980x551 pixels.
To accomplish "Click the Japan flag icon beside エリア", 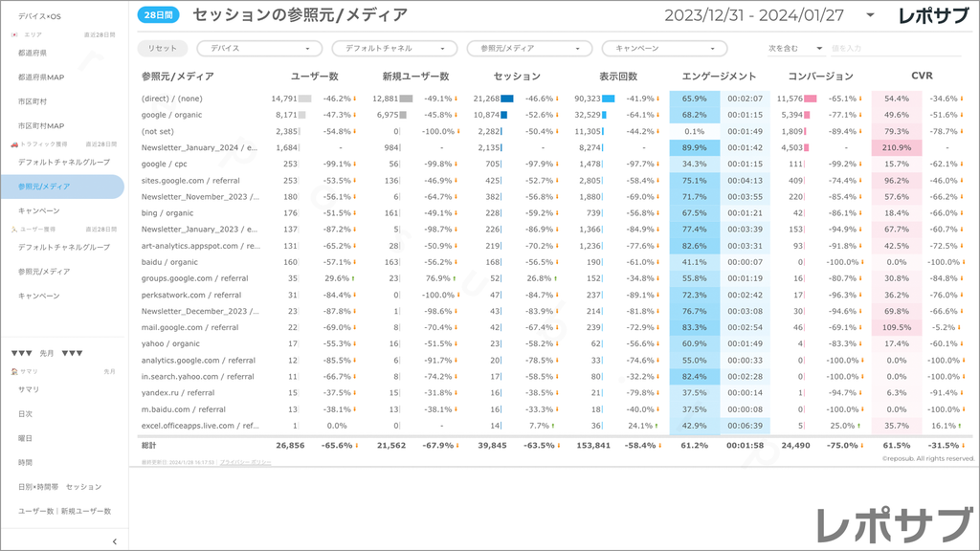I will coord(13,34).
